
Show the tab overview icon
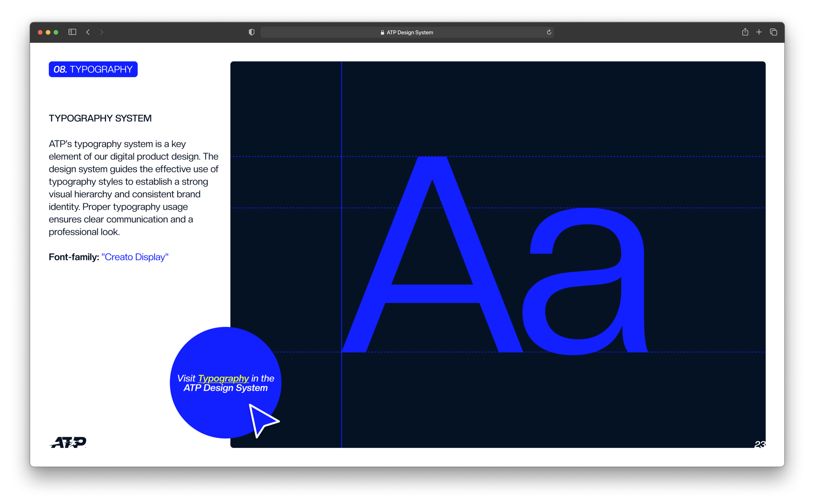[x=774, y=32]
